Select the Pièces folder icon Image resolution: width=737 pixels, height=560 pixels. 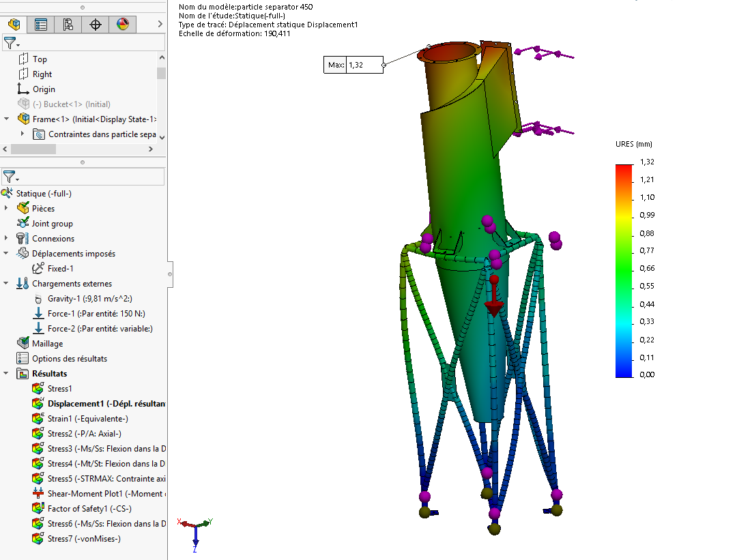click(23, 208)
